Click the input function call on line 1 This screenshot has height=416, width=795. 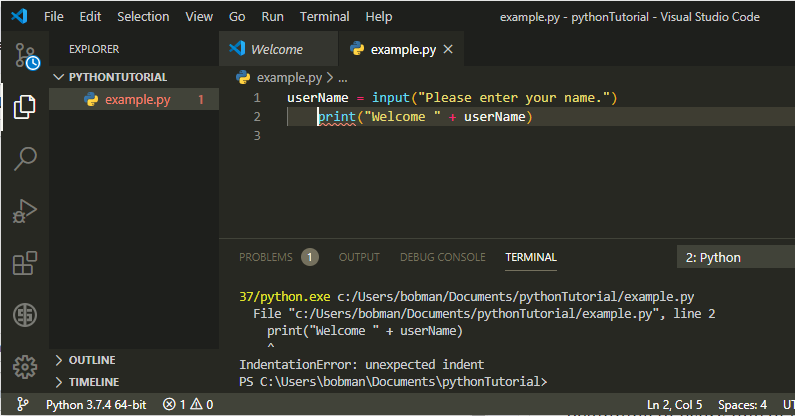pos(391,97)
